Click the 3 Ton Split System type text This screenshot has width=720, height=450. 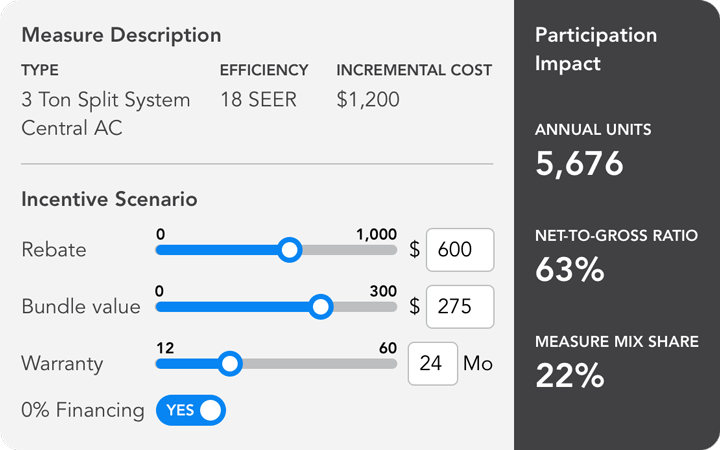(105, 100)
